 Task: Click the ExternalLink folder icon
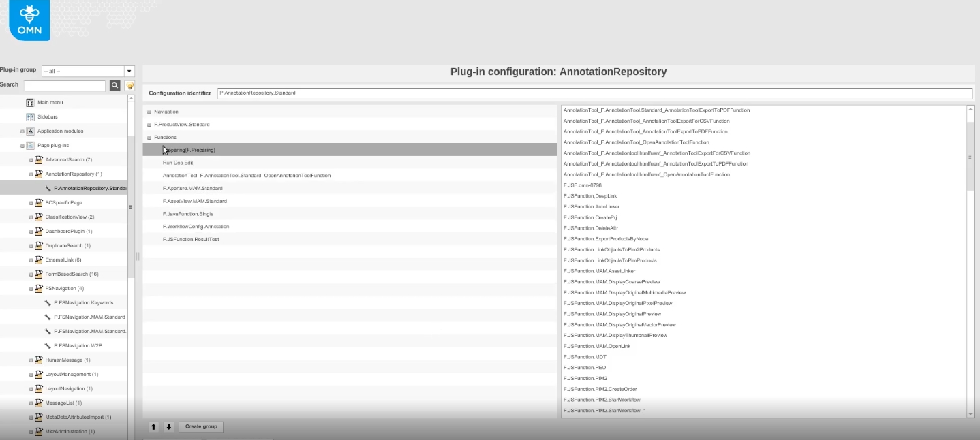click(x=39, y=260)
